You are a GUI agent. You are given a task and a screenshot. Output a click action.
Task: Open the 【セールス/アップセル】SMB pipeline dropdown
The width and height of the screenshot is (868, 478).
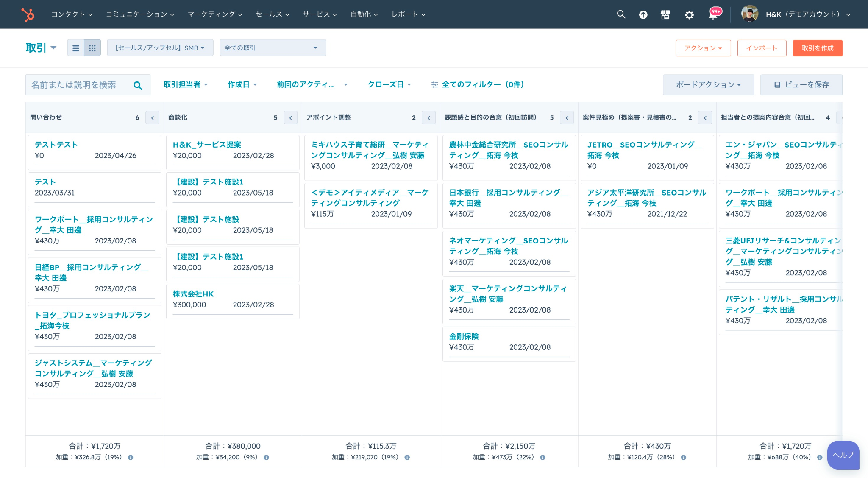pyautogui.click(x=160, y=48)
